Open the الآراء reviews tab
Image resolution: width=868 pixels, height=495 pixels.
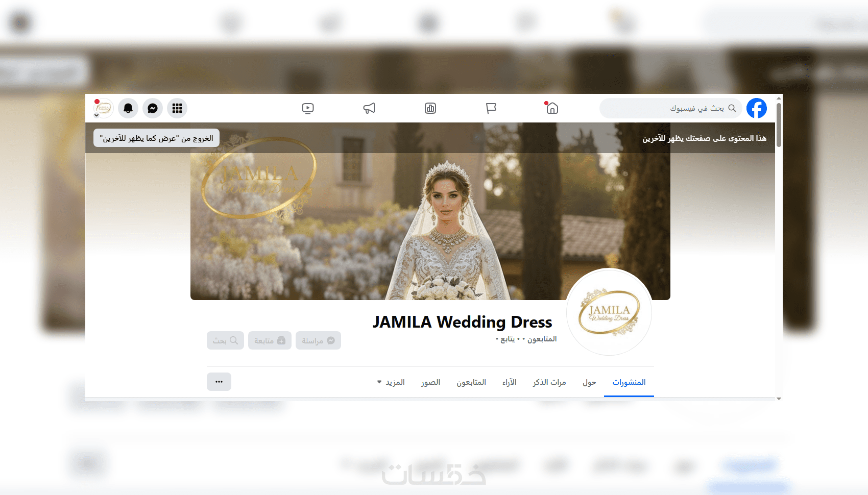tap(510, 382)
